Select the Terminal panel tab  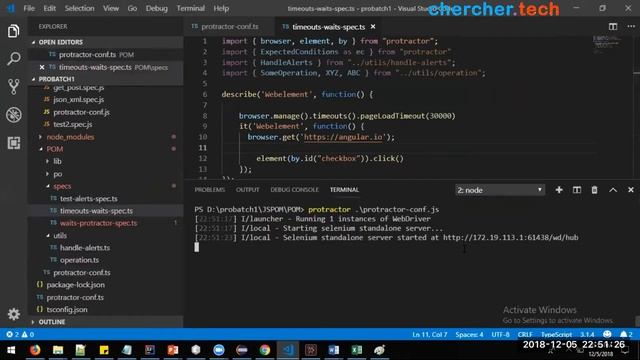[344, 190]
